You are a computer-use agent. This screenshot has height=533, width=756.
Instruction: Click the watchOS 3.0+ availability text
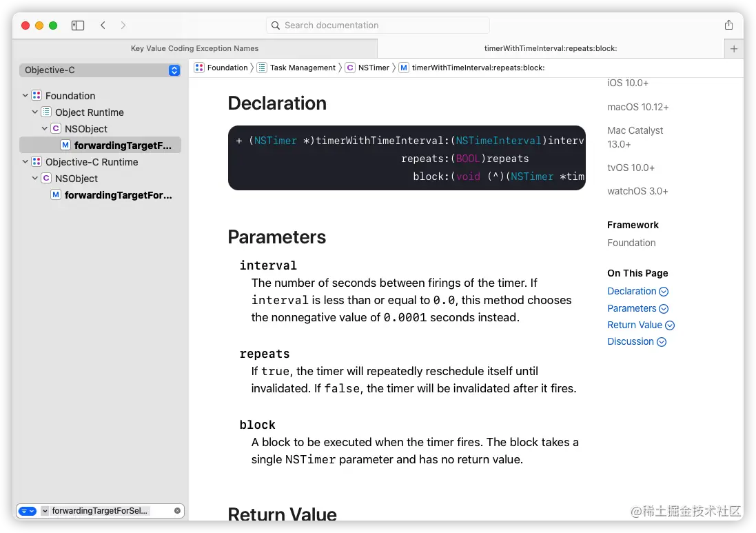point(637,192)
